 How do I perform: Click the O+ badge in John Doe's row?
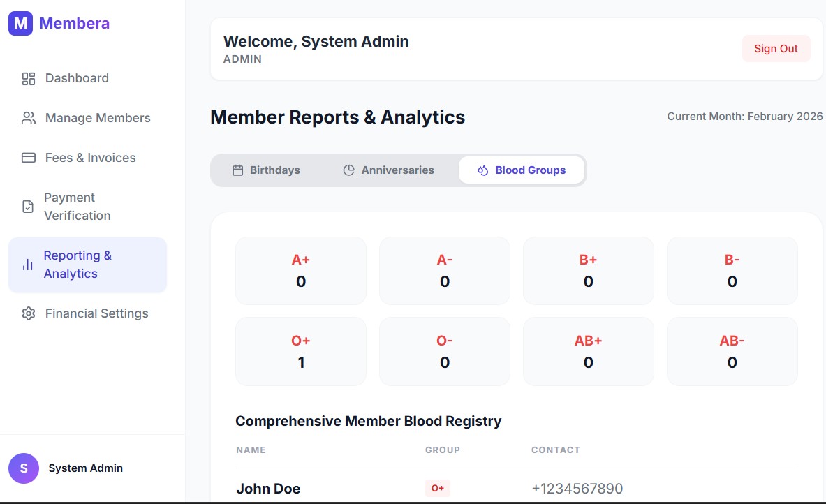click(438, 489)
